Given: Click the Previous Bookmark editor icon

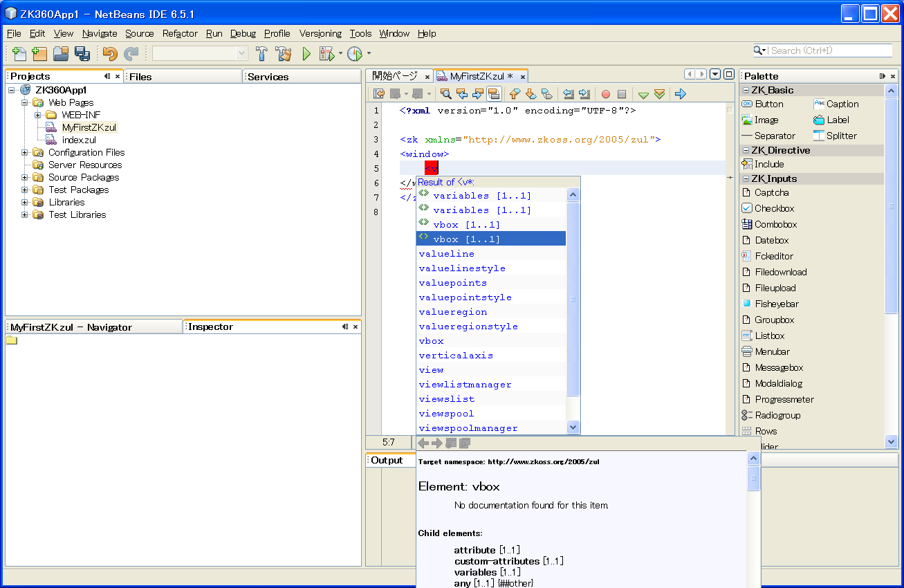Looking at the screenshot, I should coord(515,94).
